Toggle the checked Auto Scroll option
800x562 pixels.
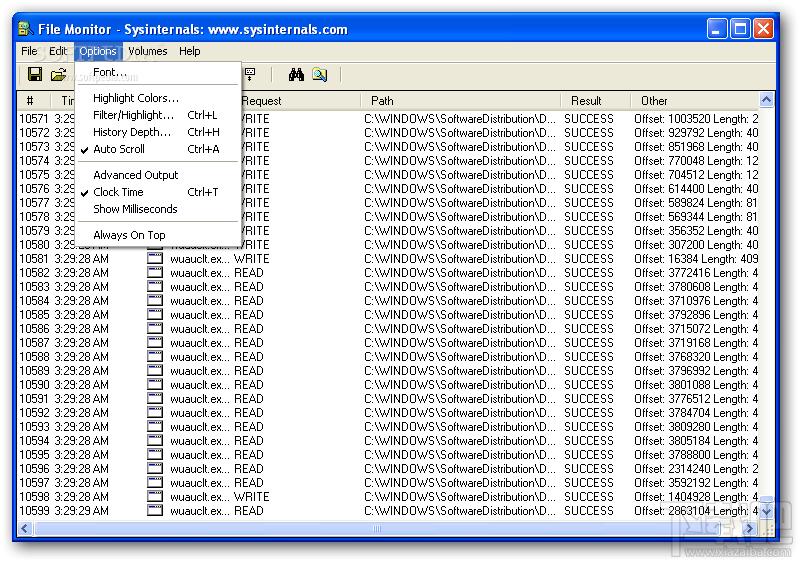pyautogui.click(x=158, y=149)
